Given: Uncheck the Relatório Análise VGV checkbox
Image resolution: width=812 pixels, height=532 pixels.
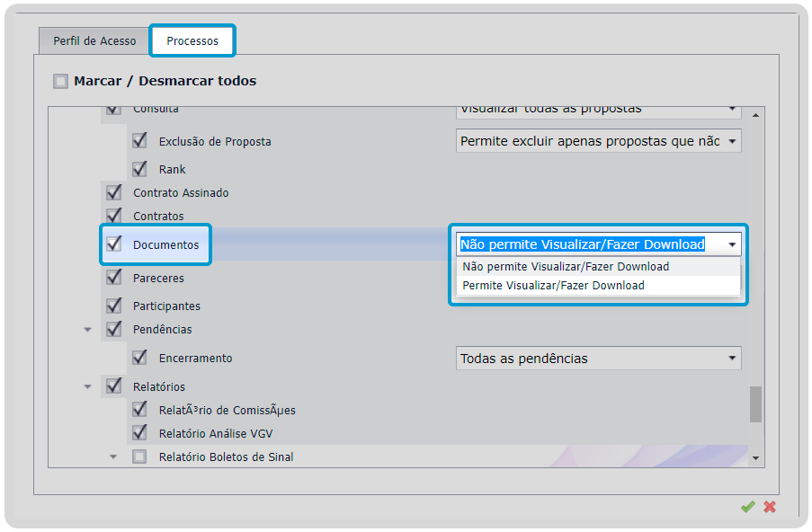Looking at the screenshot, I should 139,432.
